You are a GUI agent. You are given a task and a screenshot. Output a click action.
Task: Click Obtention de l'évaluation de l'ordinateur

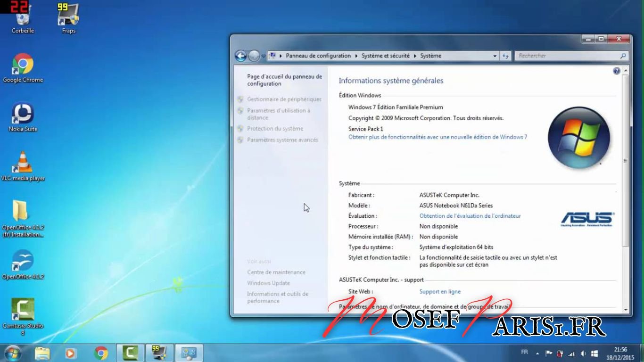pos(470,216)
